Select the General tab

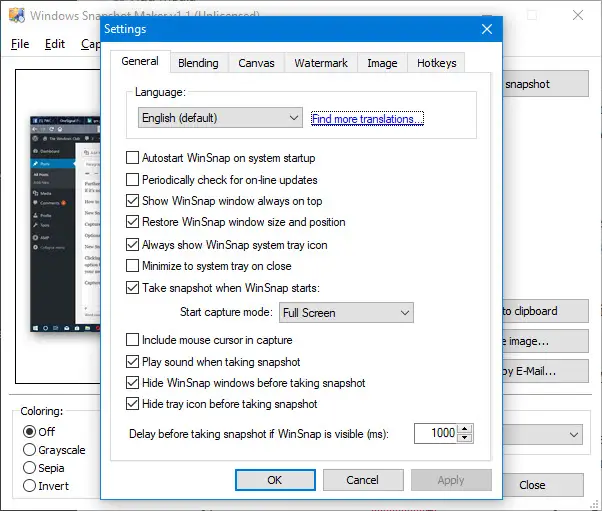pos(140,61)
